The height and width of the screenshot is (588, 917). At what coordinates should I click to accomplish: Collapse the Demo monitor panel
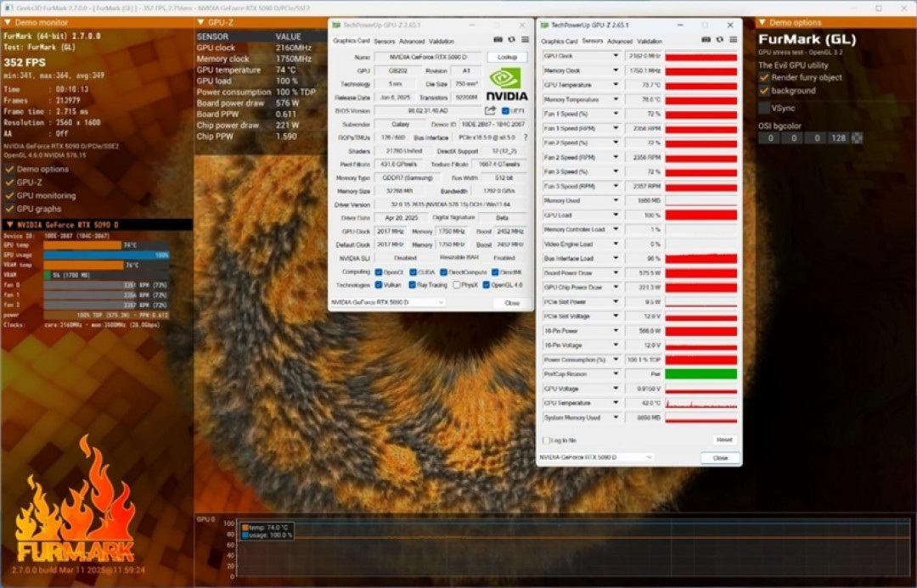pos(8,22)
